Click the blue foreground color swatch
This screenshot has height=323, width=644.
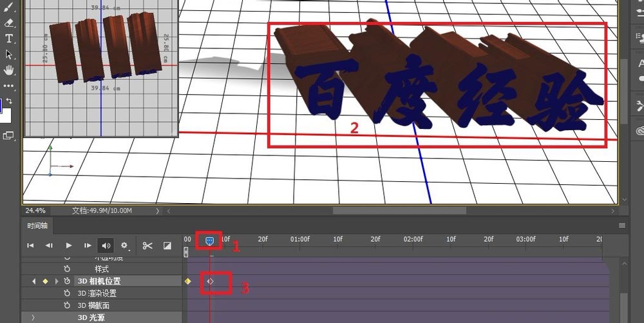tap(1, 105)
